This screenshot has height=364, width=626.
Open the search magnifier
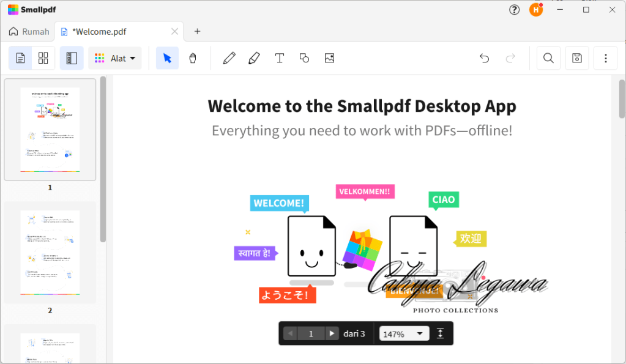click(x=548, y=58)
